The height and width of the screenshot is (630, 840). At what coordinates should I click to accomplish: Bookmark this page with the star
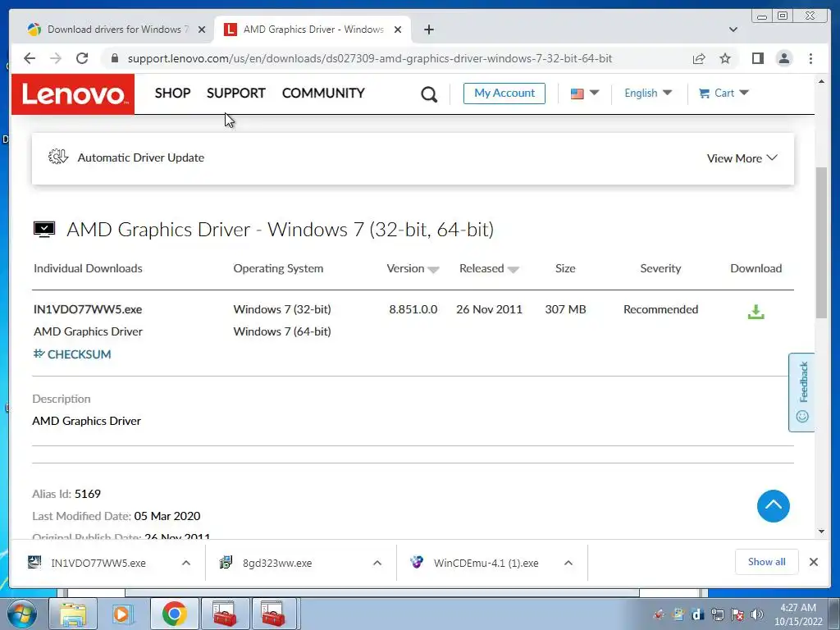(x=725, y=58)
